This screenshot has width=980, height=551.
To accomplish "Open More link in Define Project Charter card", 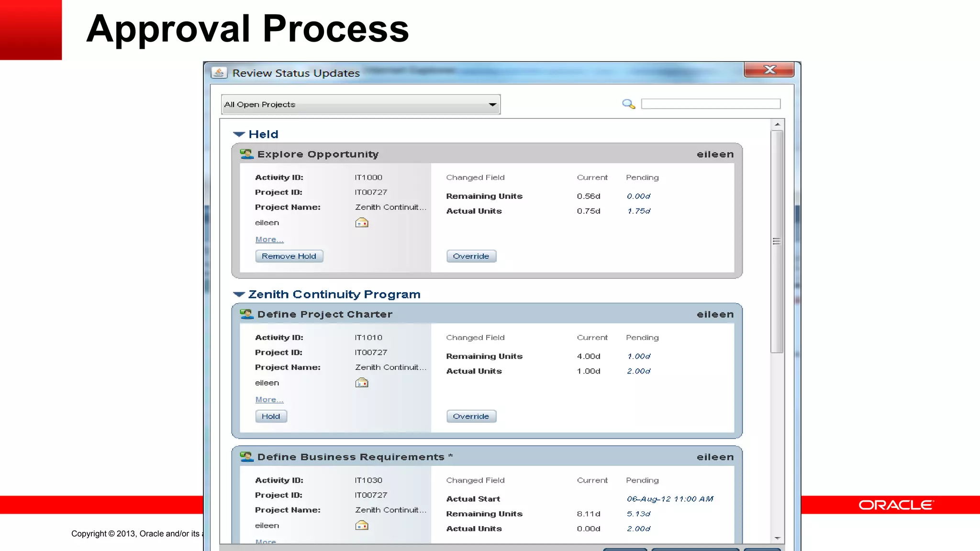I will point(269,400).
